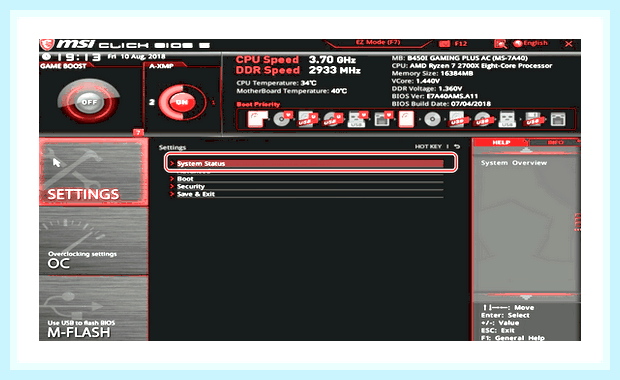This screenshot has height=380, width=620.
Task: Select legacy USB CD/DVD boot icon
Action: coord(483,119)
